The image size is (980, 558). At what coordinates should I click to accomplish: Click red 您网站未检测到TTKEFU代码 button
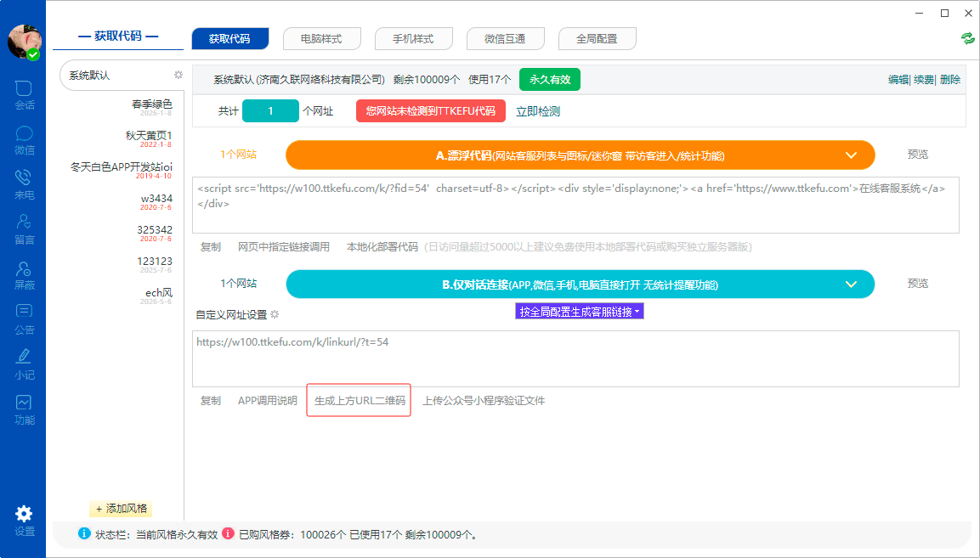click(431, 110)
